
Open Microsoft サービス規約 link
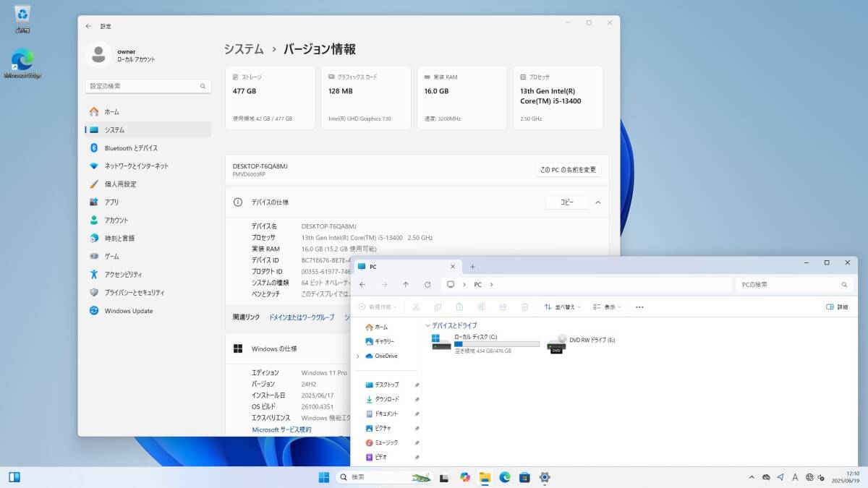click(x=281, y=429)
